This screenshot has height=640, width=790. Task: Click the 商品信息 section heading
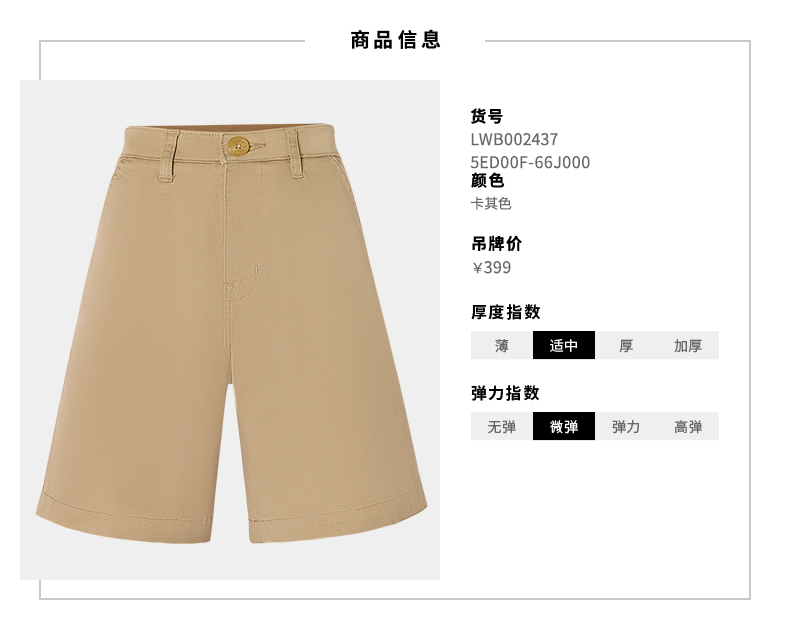[396, 40]
